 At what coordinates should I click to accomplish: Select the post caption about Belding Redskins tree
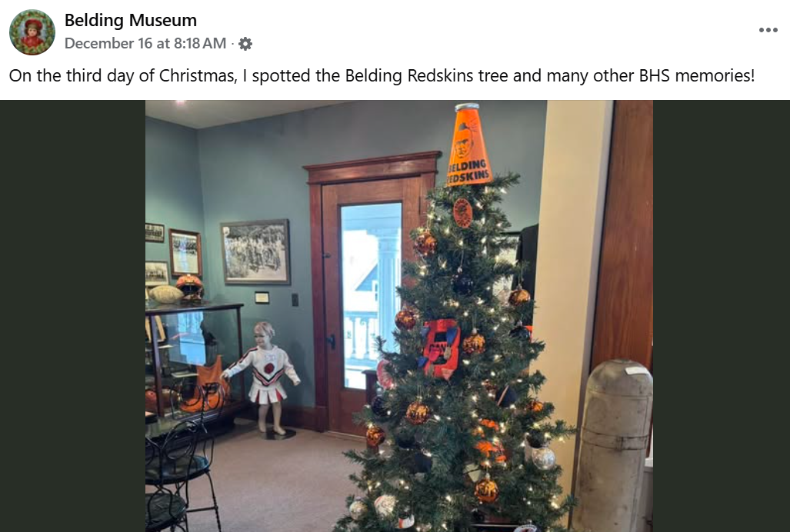point(382,75)
